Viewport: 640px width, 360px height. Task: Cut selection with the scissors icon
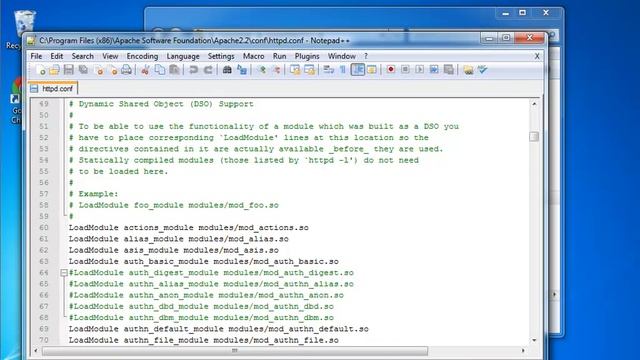(145, 70)
